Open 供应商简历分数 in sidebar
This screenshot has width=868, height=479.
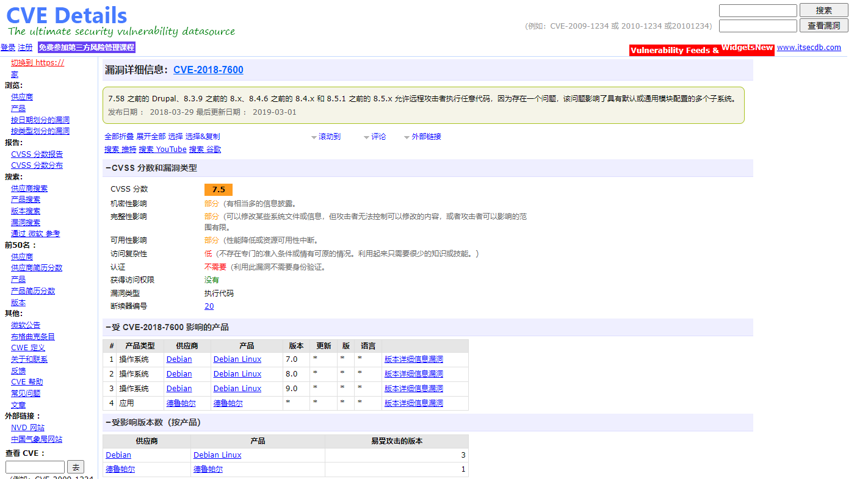(37, 268)
